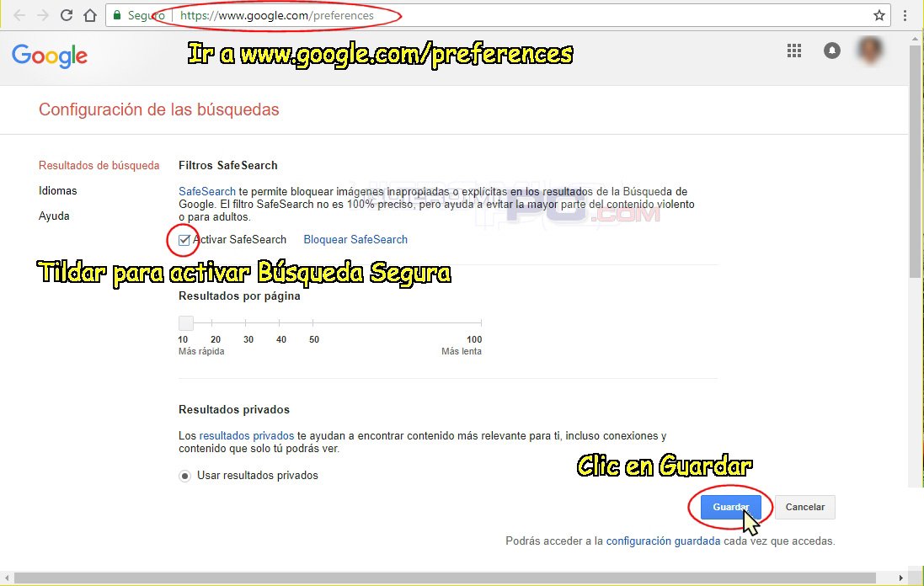924x586 pixels.
Task: Click the results-per-page slider handle
Action: (186, 322)
